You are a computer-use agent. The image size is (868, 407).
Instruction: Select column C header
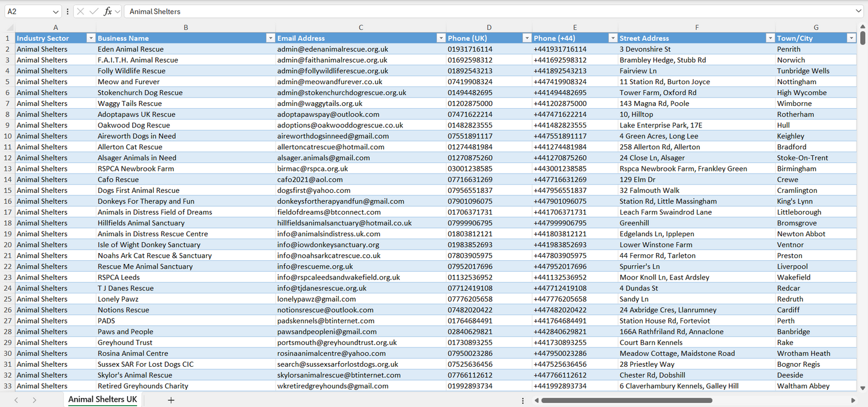pyautogui.click(x=360, y=27)
